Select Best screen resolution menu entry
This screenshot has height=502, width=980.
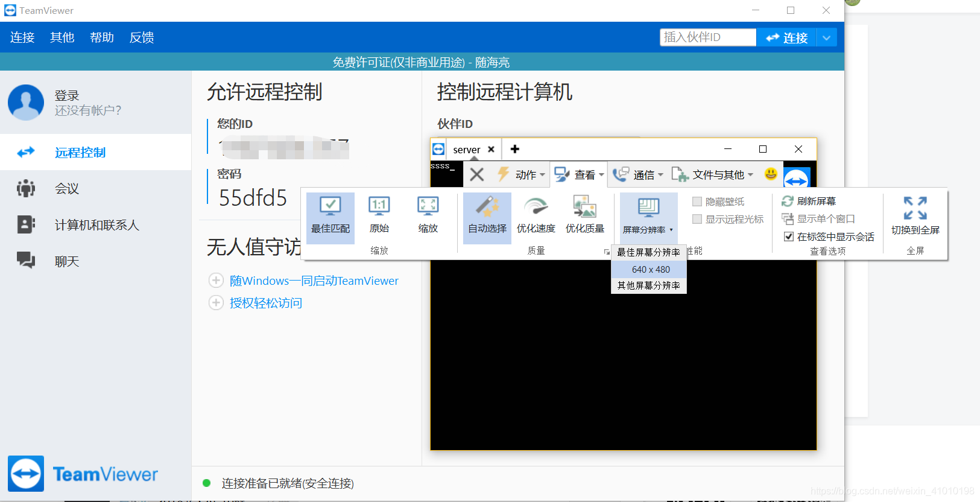click(648, 252)
